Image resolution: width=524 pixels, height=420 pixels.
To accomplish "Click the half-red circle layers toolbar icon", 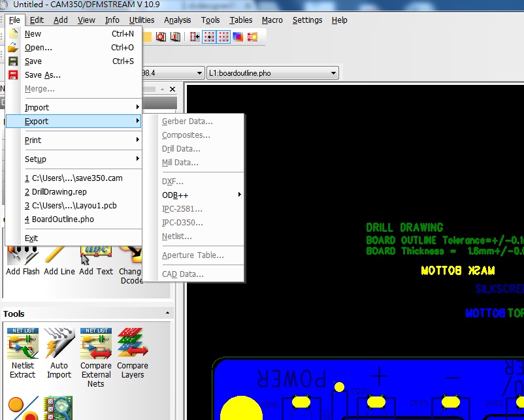I will click(176, 37).
